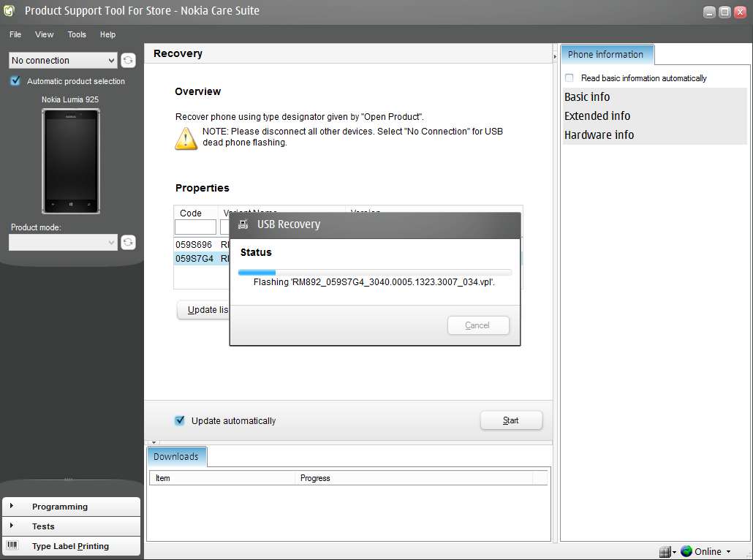Click the Nokia Lumia 925 label
Viewport: 753px width, 560px height.
point(70,99)
